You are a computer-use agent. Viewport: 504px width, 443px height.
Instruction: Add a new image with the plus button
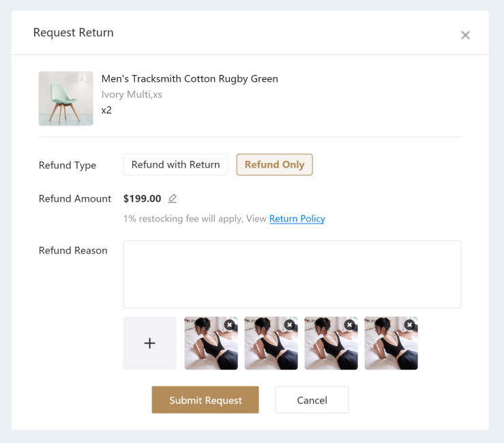tap(150, 343)
